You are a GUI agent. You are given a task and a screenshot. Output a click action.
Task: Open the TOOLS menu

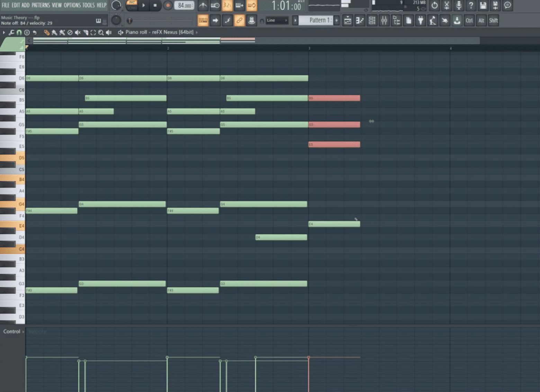coord(89,5)
